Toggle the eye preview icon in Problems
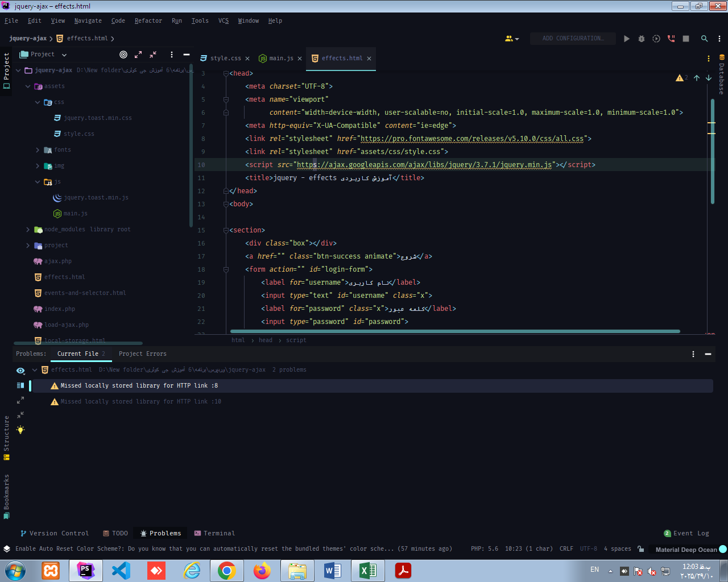 tap(20, 371)
